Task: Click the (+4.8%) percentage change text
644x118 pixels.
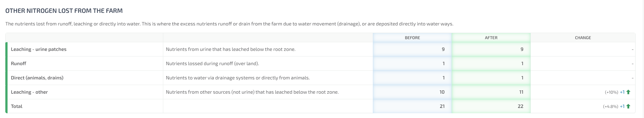Action: (x=610, y=107)
